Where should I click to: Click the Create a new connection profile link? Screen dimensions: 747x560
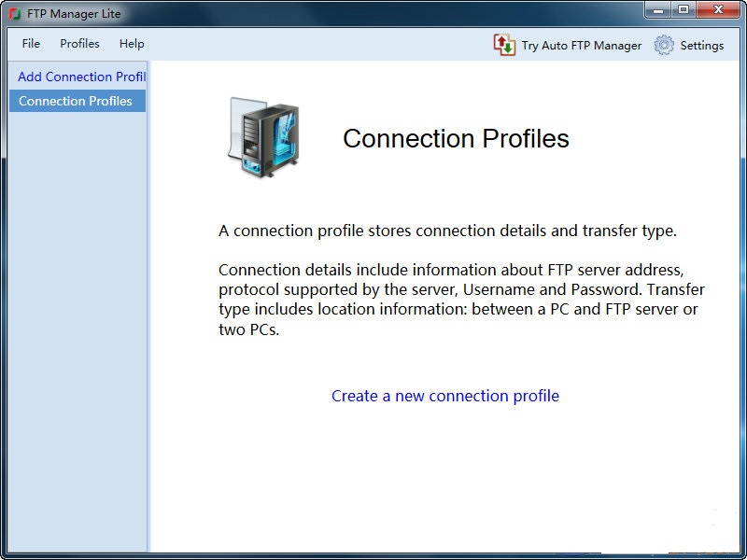point(445,396)
